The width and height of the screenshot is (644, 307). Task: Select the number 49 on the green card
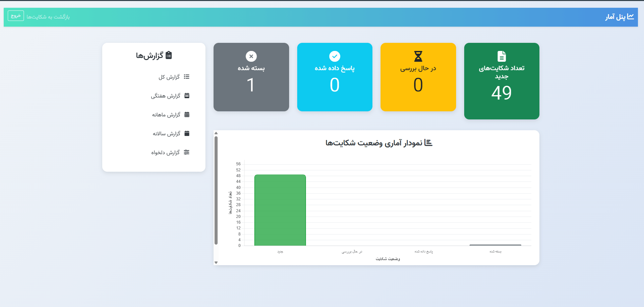point(501,93)
